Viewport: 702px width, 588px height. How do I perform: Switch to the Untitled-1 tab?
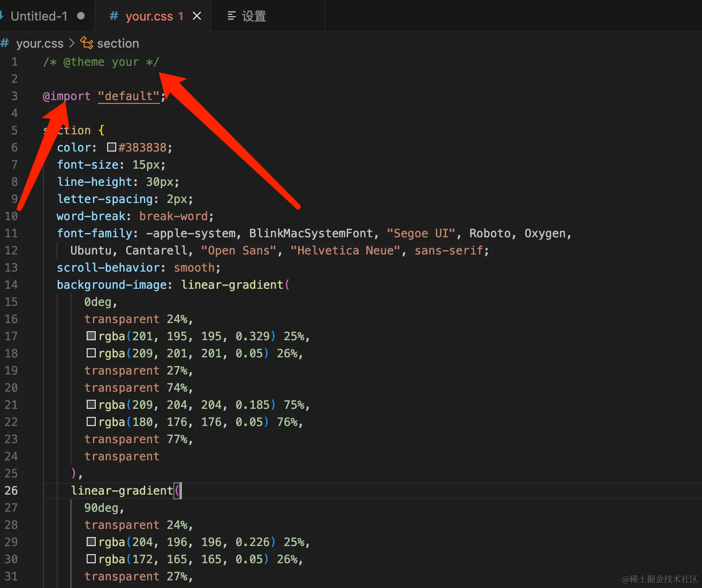39,16
